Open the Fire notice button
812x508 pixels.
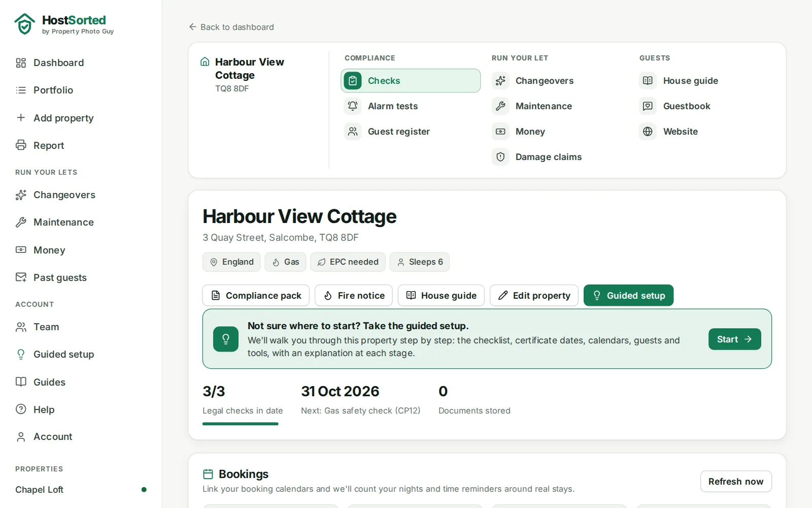tap(354, 295)
